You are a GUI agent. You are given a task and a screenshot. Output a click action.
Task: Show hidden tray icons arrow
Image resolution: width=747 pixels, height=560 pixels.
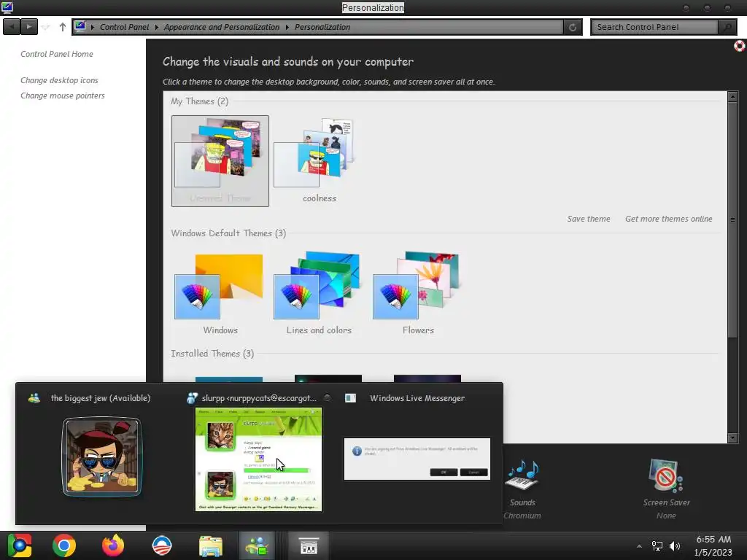639,546
